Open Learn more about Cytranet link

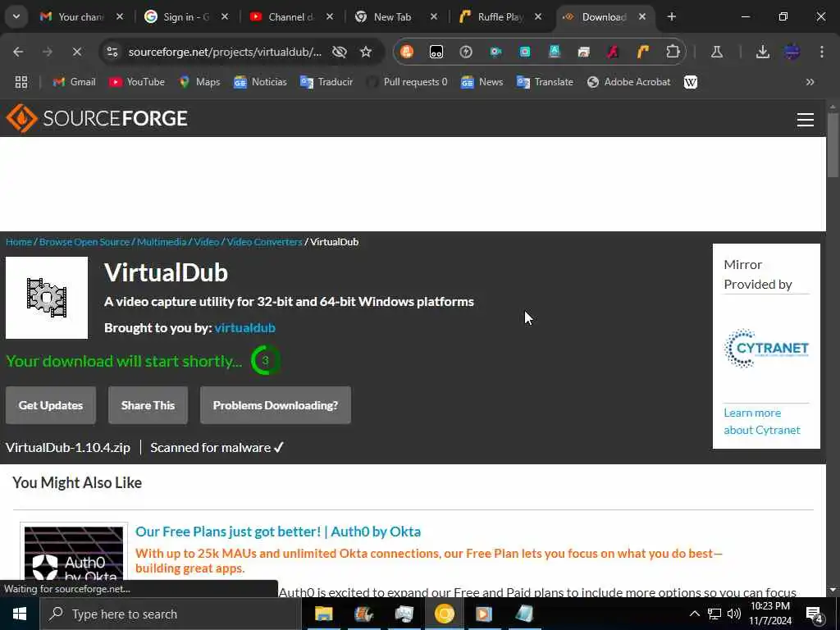762,422
